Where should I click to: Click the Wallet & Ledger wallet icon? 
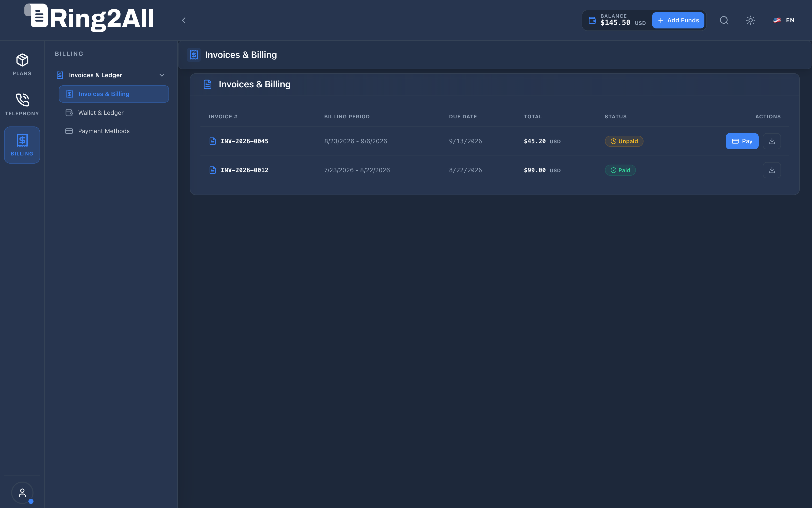click(x=69, y=113)
